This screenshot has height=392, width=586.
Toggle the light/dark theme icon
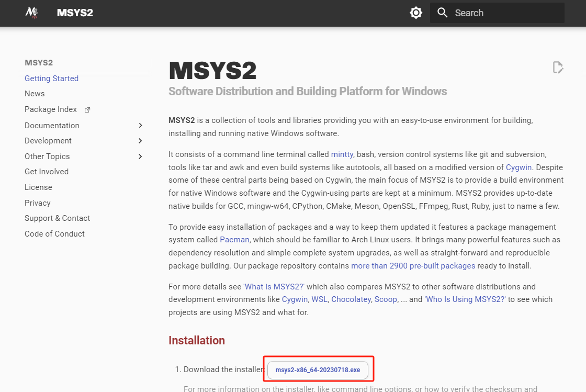[x=415, y=13]
